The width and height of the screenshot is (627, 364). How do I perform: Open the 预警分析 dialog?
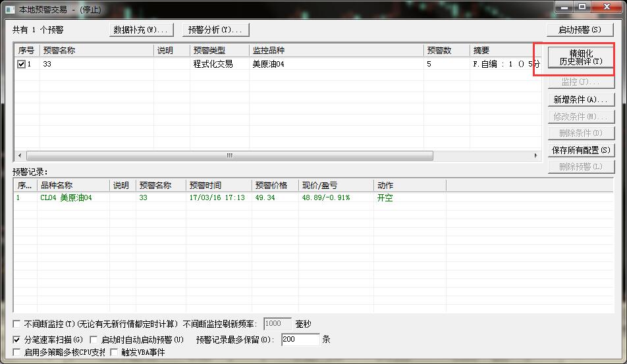click(215, 30)
